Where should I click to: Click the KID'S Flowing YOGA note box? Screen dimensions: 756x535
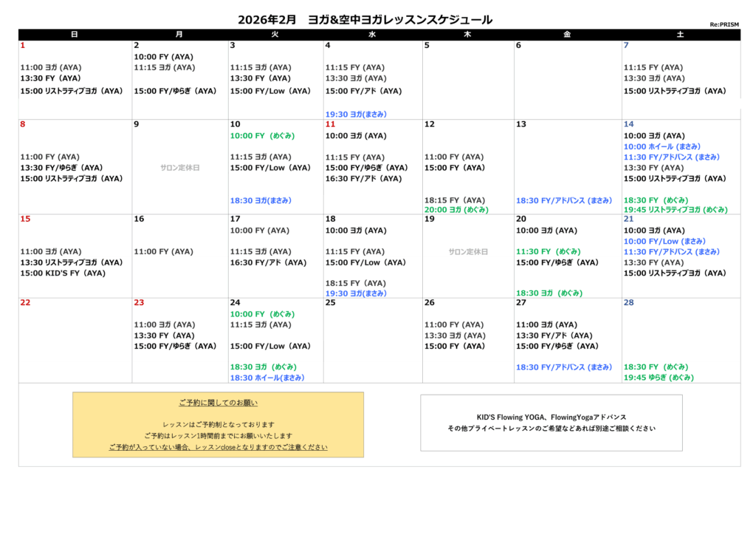pyautogui.click(x=551, y=423)
